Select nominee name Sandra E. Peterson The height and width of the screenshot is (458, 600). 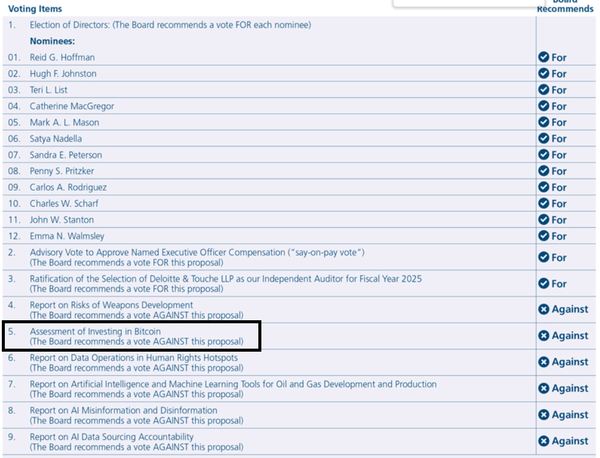coord(66,155)
